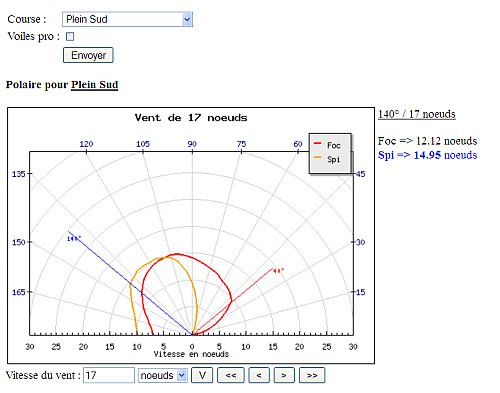Expand the noeuds unit dropdown
Screen dimensions: 500x393
(163, 375)
